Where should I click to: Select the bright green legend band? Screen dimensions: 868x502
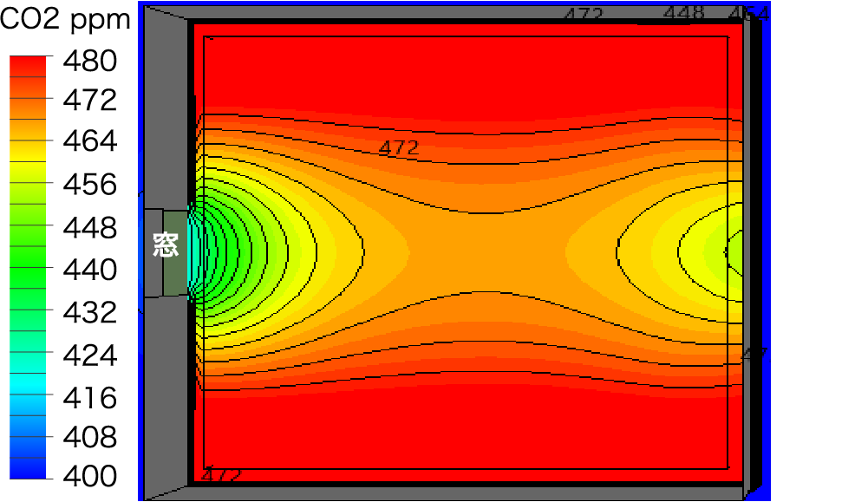point(28,277)
